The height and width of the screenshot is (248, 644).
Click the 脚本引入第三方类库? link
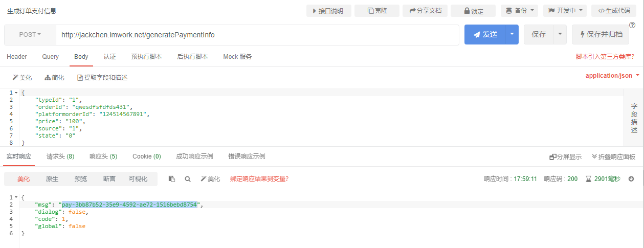605,57
